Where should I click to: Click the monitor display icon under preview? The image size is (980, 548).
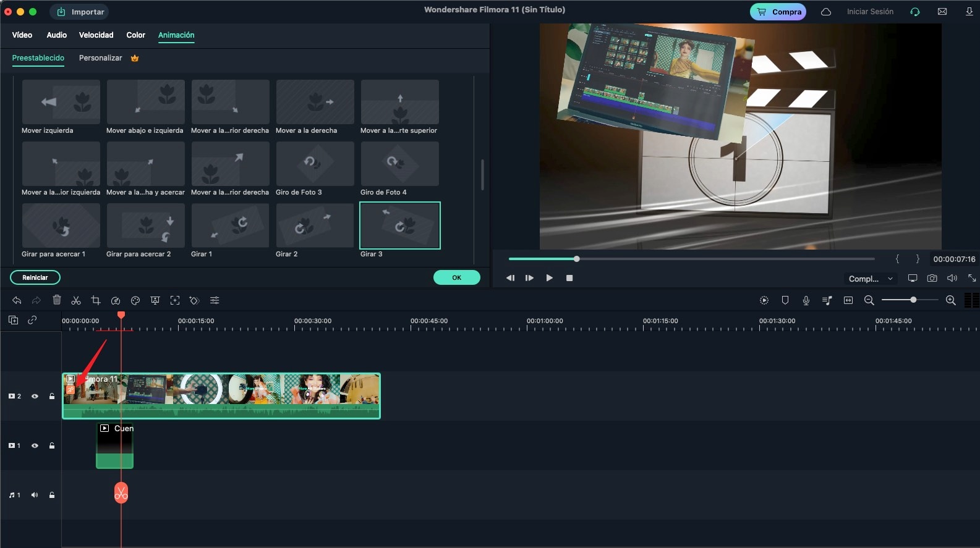[913, 278]
